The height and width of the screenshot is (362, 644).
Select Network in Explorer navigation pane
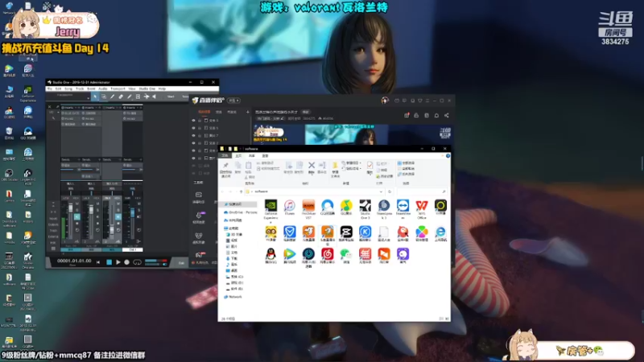tap(233, 297)
